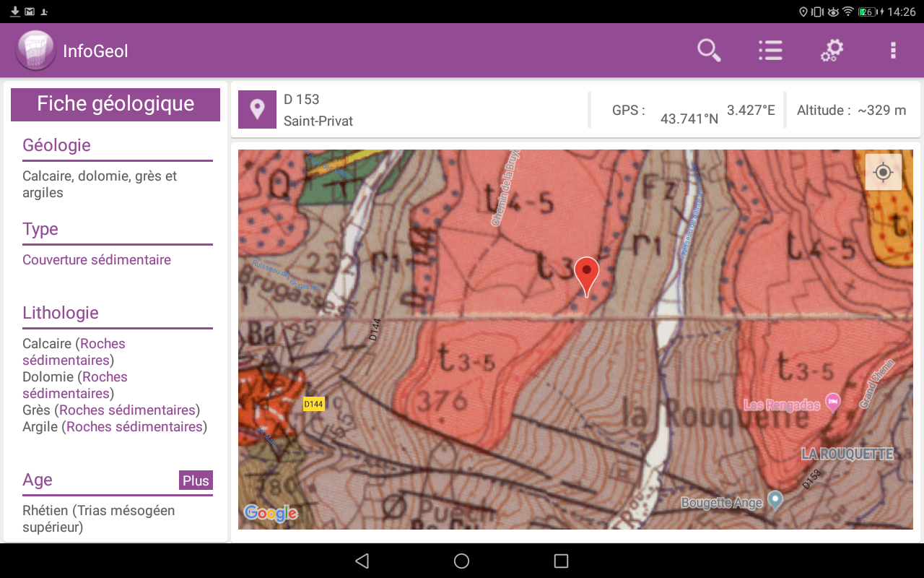Open the list view icon
Viewport: 924px width, 578px height.
pos(770,51)
